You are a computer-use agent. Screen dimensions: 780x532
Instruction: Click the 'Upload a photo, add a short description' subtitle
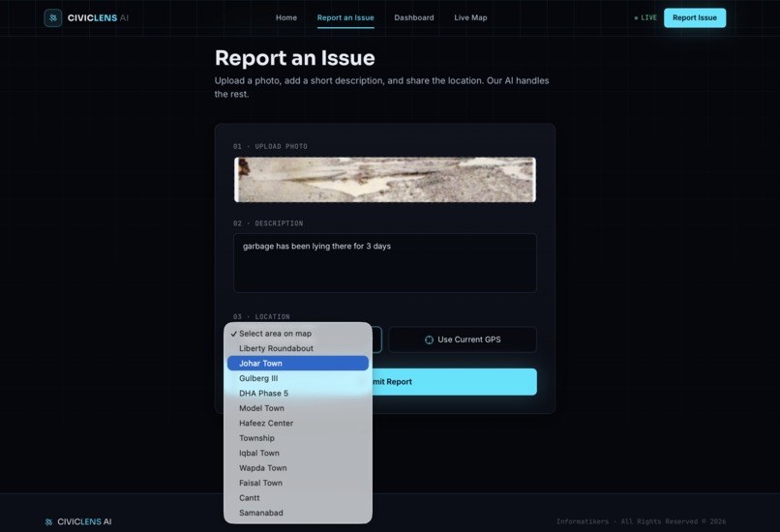click(381, 87)
